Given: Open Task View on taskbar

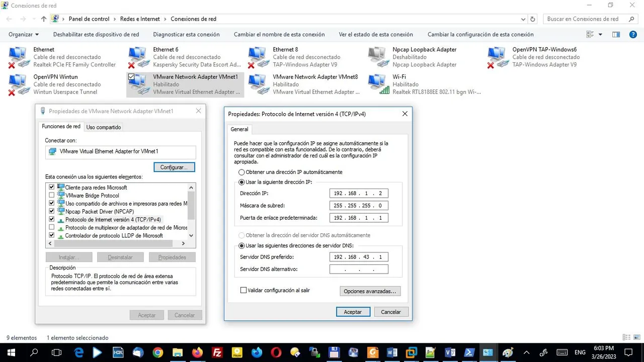Looking at the screenshot, I should tap(57, 352).
